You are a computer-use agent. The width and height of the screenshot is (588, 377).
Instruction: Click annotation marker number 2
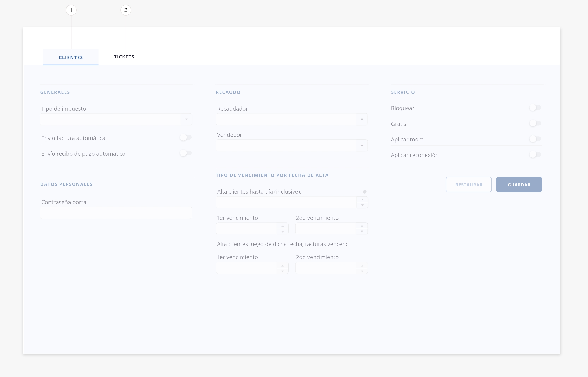tap(126, 10)
